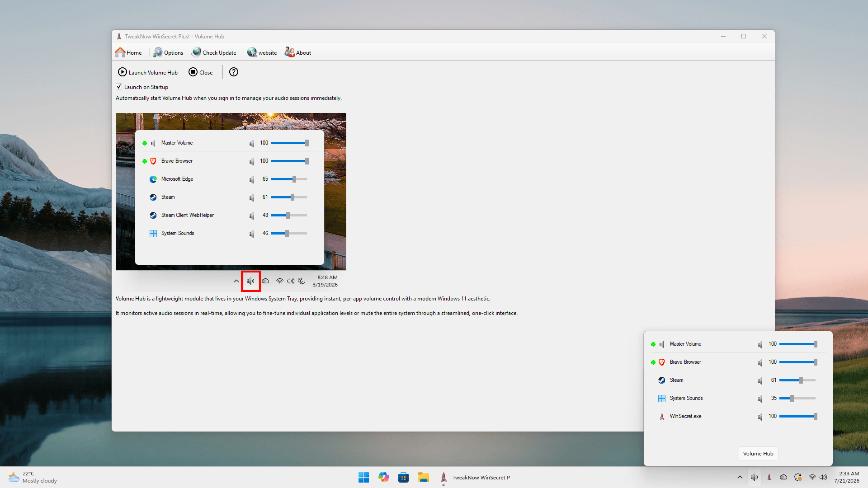This screenshot has height=488, width=868.
Task: Open the taskbar clock and date
Action: [847, 477]
